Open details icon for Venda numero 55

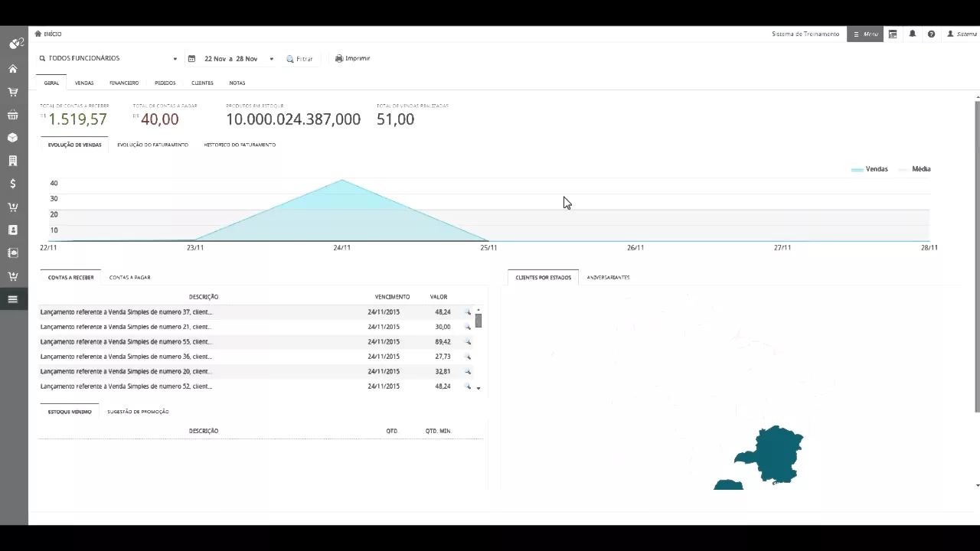pos(468,342)
